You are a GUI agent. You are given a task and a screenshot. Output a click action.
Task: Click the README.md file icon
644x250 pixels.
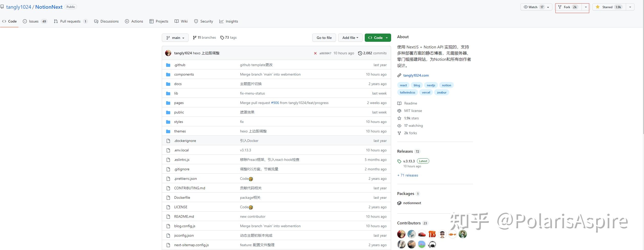click(x=168, y=217)
